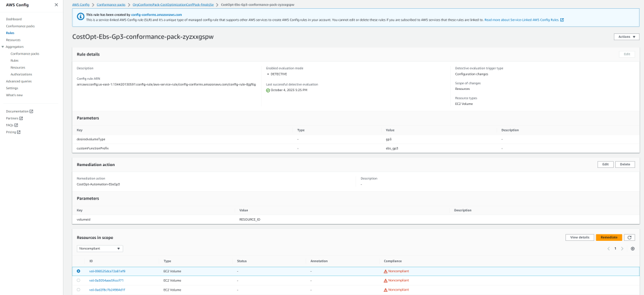This screenshot has width=644, height=295.
Task: Open top-level Conformance packs in sidebar
Action: (x=20, y=26)
